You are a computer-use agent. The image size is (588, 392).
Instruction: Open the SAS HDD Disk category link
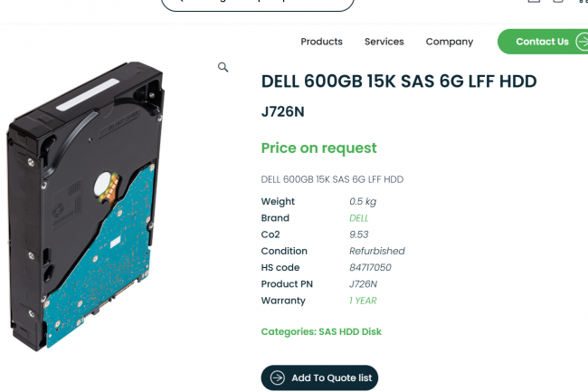point(350,331)
